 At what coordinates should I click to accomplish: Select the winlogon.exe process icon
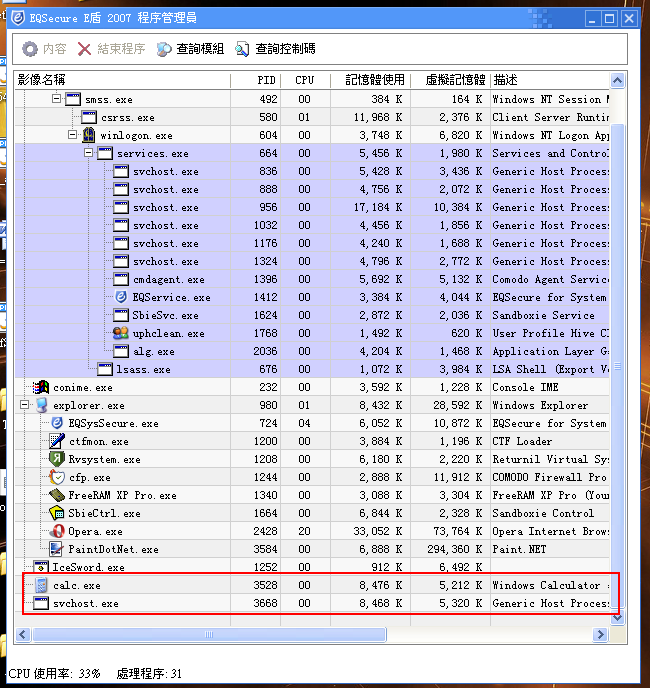[89, 135]
